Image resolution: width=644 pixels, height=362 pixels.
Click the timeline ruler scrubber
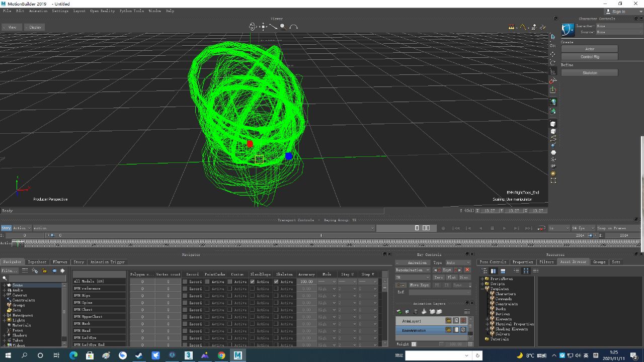(19, 243)
